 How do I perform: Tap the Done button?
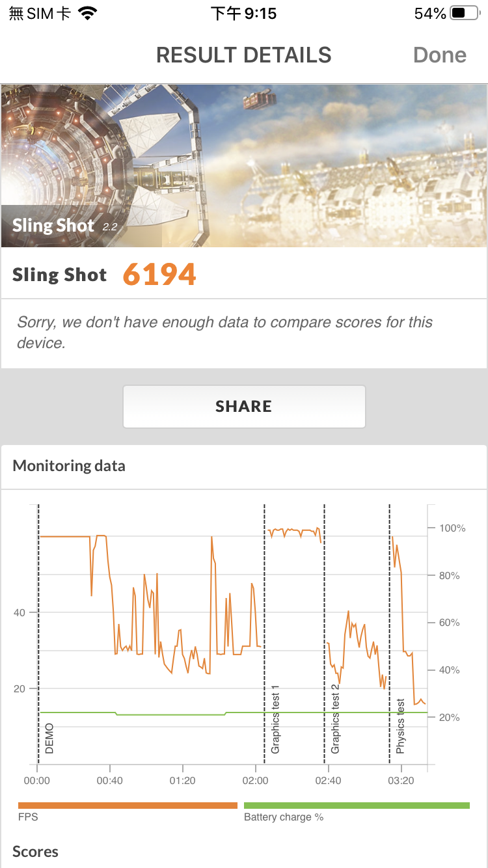click(440, 55)
